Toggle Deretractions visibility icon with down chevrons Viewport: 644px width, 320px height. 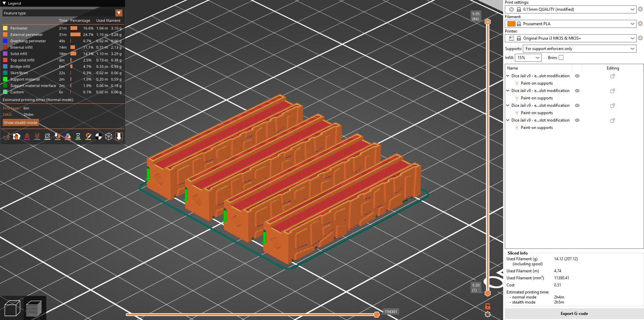[37, 136]
